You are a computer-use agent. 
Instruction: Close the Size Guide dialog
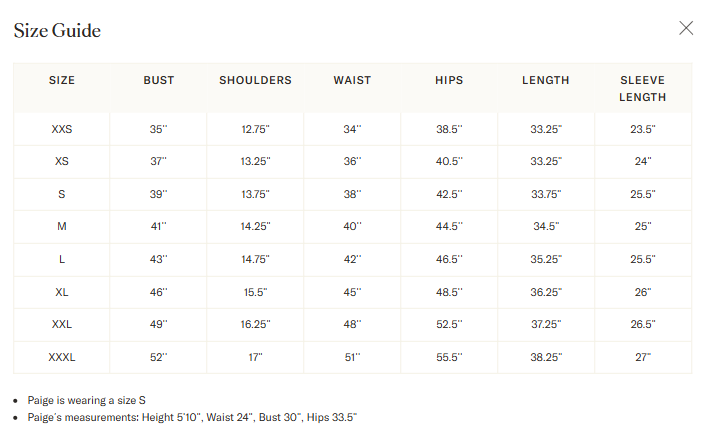(x=686, y=28)
